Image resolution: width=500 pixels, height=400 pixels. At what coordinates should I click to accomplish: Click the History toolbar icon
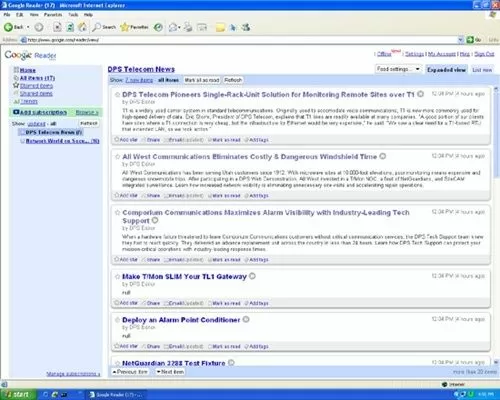point(158,27)
